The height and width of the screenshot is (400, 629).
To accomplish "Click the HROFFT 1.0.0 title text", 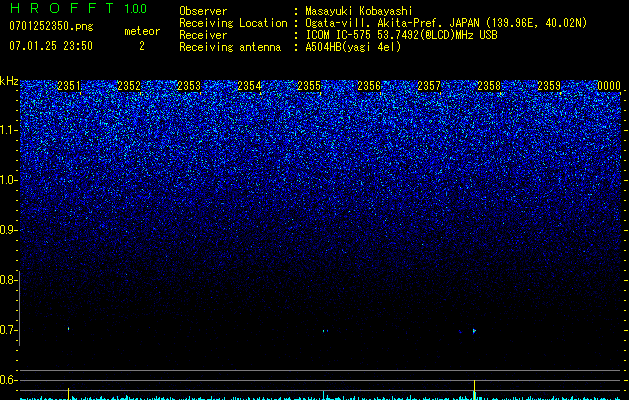I will click(79, 8).
